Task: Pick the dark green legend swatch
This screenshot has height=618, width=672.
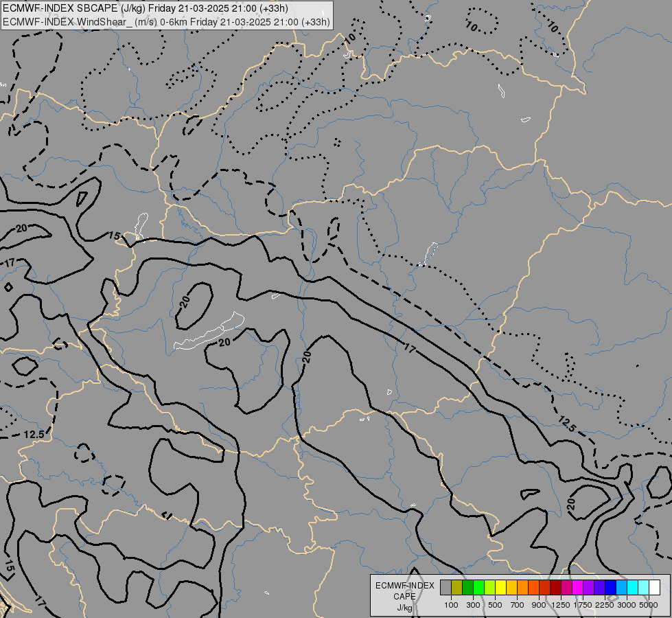Action: 468,587
